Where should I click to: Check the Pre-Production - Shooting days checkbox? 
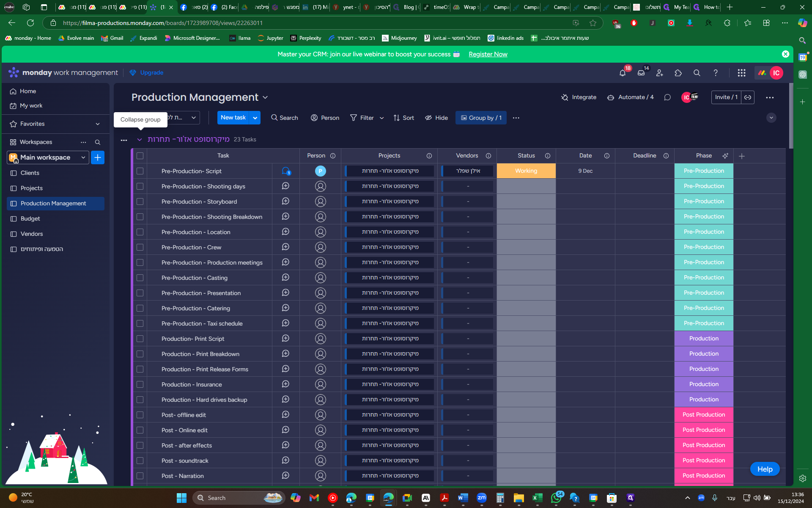(140, 186)
